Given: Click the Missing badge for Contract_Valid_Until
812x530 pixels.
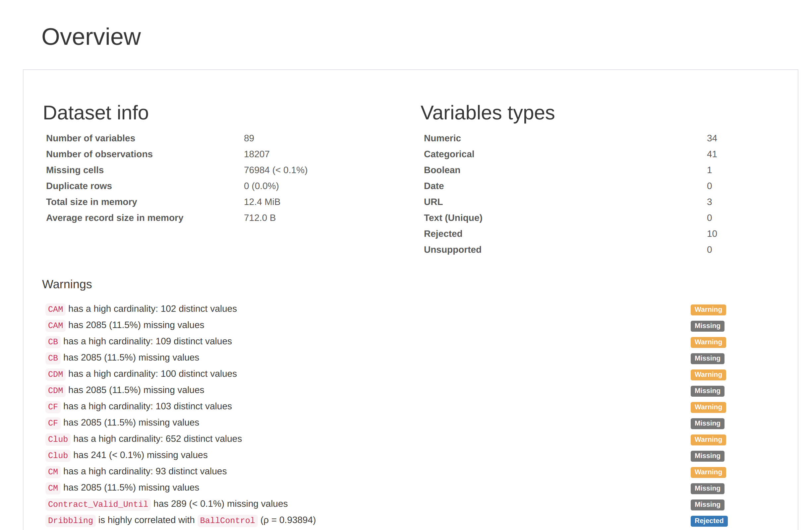Looking at the screenshot, I should pyautogui.click(x=707, y=504).
